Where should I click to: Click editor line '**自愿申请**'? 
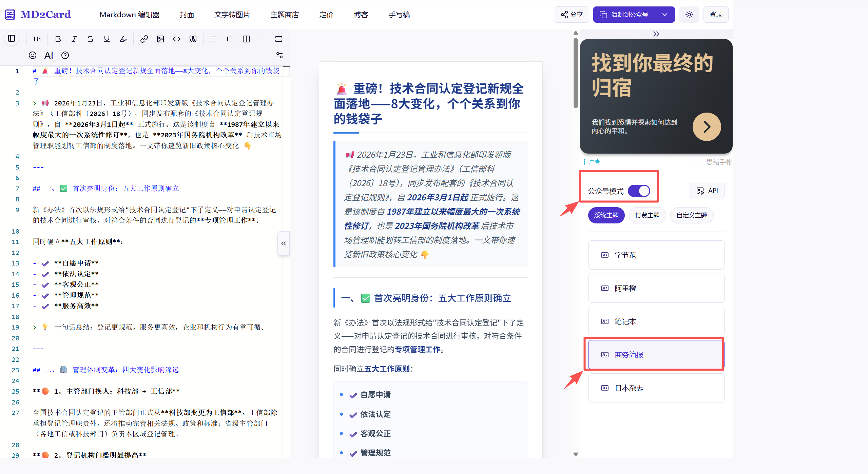76,263
